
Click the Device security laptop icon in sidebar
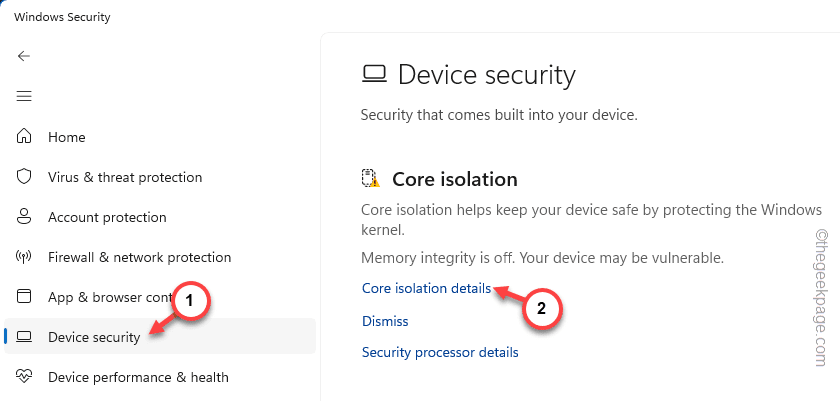coord(24,337)
